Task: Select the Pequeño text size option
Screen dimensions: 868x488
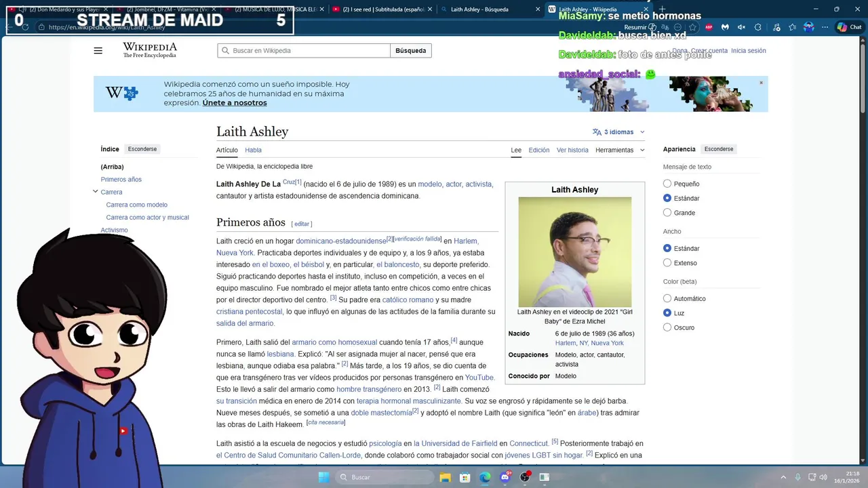Action: coord(667,184)
